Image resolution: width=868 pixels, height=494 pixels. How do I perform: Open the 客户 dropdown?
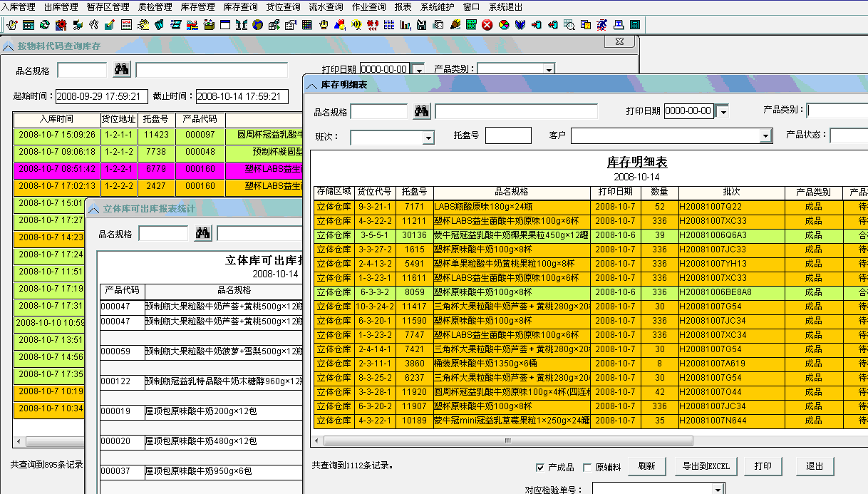click(766, 135)
